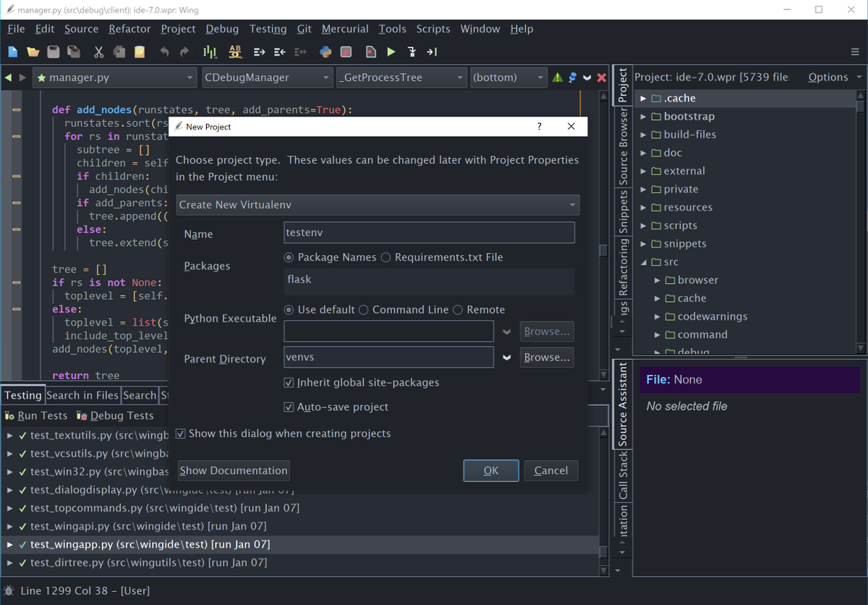
Task: Click the Open File folder icon
Action: (x=33, y=52)
